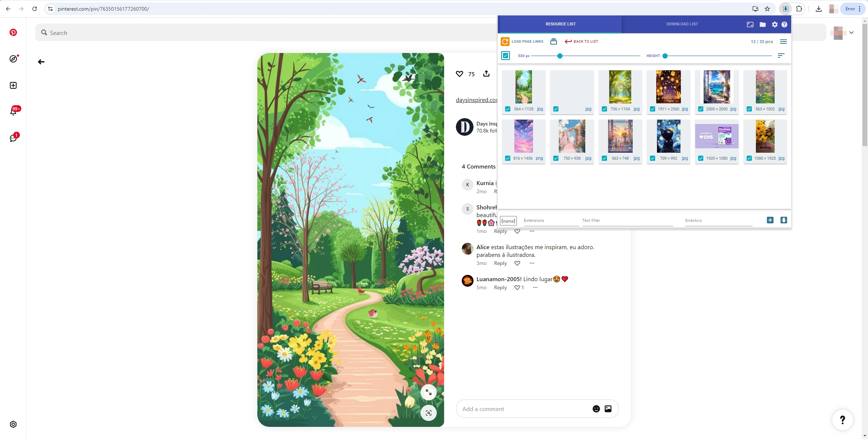Click the align-right lines icon beside height slider

(781, 56)
